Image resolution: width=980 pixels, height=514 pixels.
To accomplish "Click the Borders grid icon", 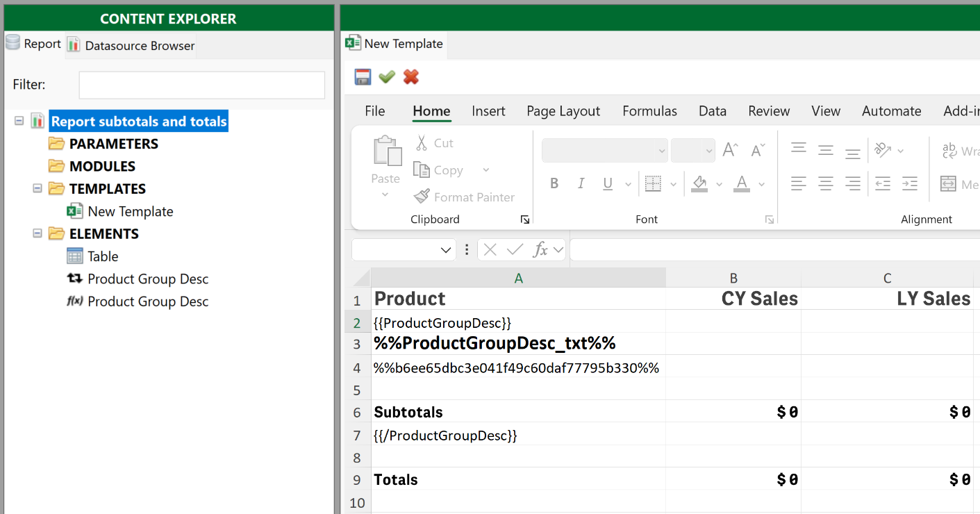I will (653, 184).
